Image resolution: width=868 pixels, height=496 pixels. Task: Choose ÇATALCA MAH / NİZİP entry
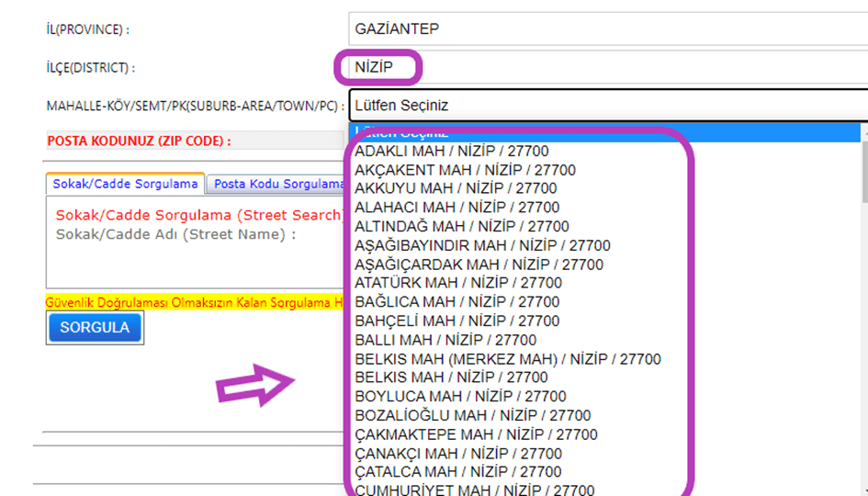tap(457, 472)
